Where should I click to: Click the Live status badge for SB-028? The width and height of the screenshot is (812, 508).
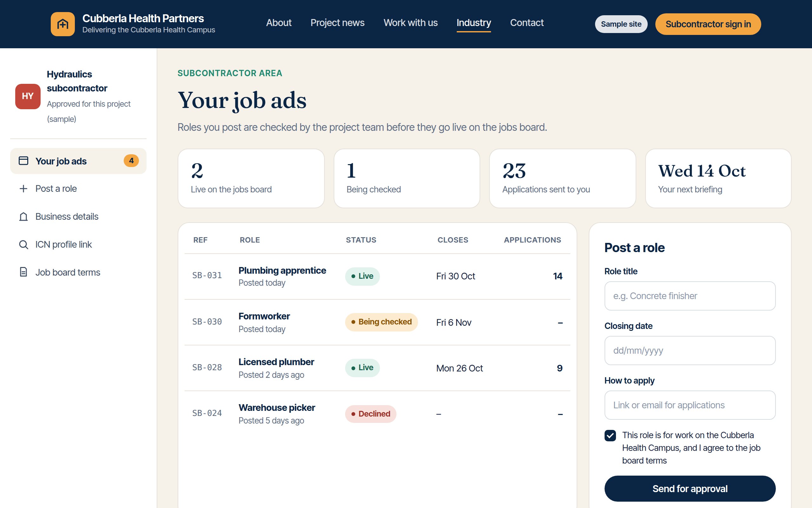point(362,368)
